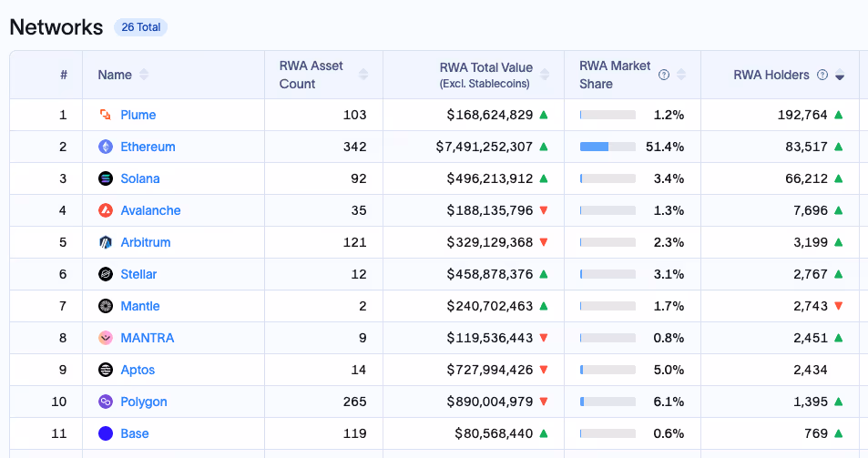
Task: Click the Polygon network logo icon
Action: coord(105,402)
